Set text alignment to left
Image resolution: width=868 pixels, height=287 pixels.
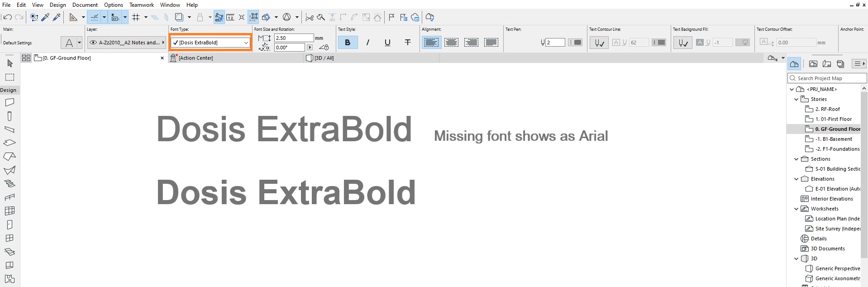pyautogui.click(x=431, y=43)
